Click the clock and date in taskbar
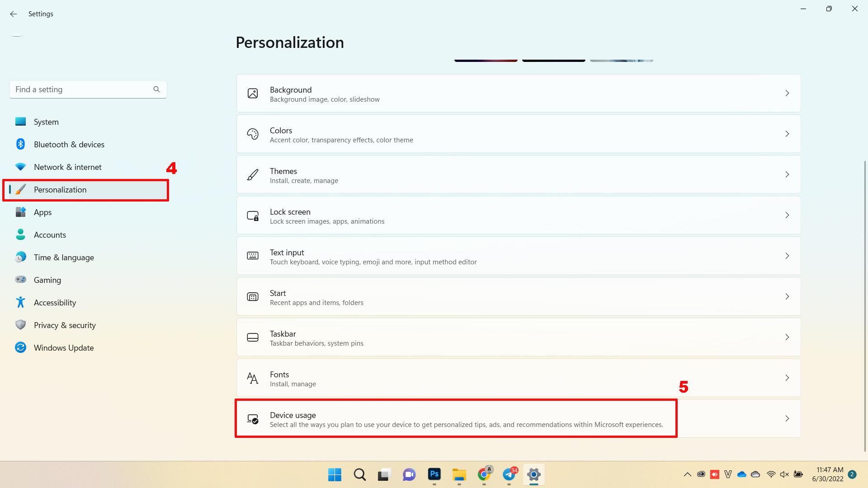 [828, 474]
